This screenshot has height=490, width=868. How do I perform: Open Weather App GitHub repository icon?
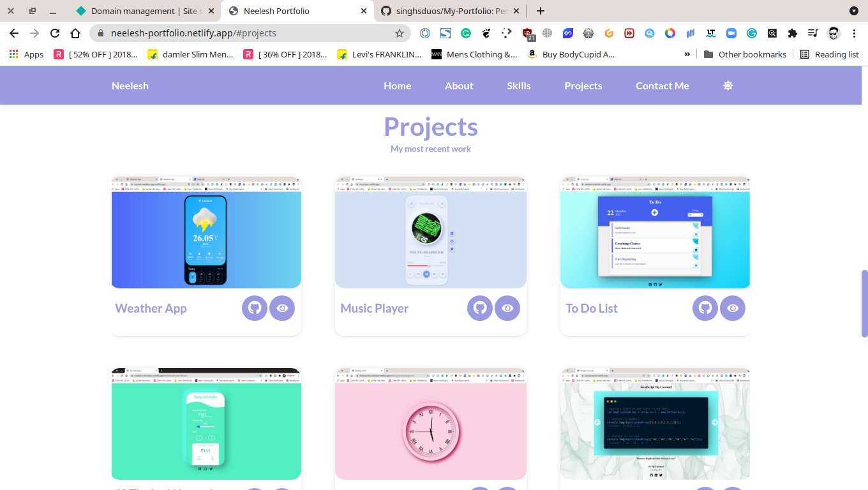[255, 308]
